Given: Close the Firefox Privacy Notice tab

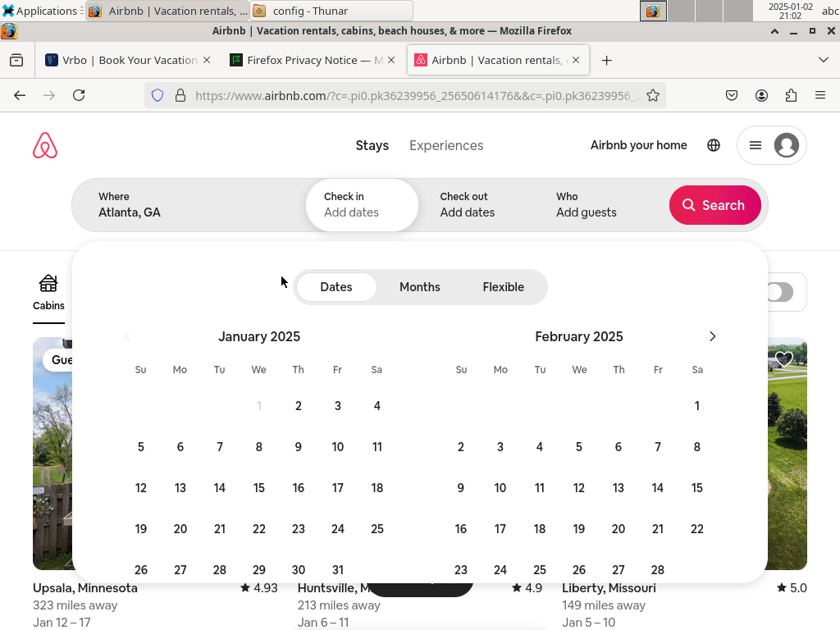Looking at the screenshot, I should click(x=391, y=60).
